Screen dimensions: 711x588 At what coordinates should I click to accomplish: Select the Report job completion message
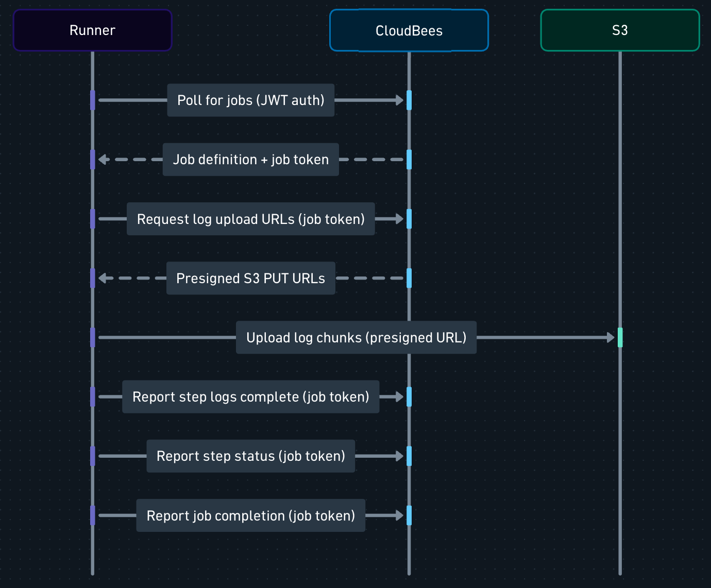coord(251,515)
